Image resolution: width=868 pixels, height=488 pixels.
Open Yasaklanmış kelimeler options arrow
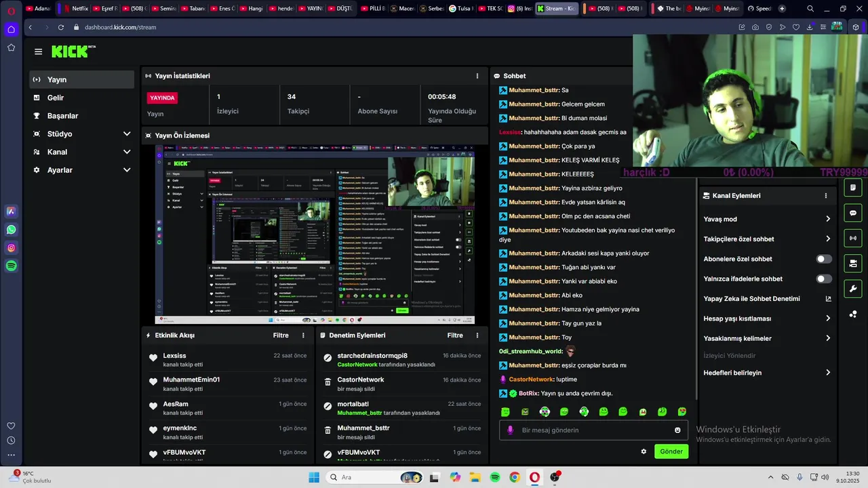828,338
